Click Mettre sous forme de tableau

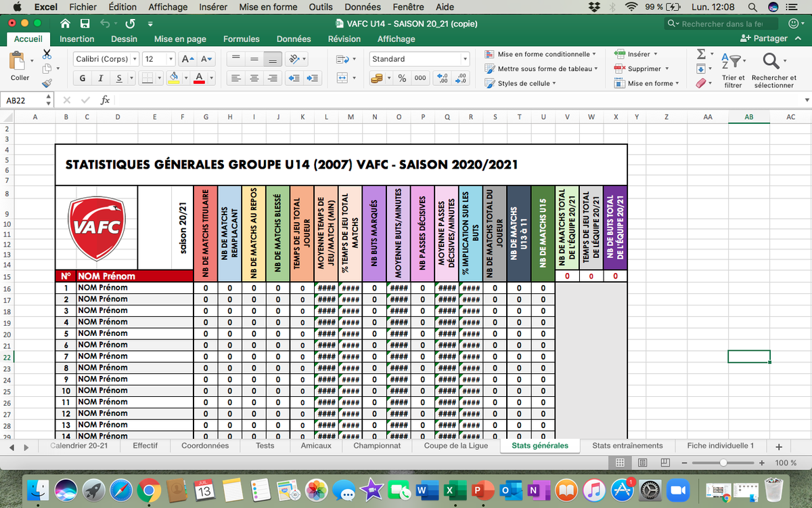(540, 68)
